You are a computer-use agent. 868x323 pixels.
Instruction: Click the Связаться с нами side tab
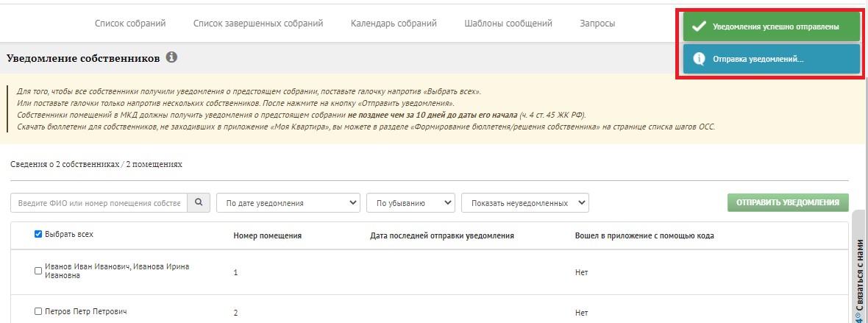pyautogui.click(x=860, y=266)
